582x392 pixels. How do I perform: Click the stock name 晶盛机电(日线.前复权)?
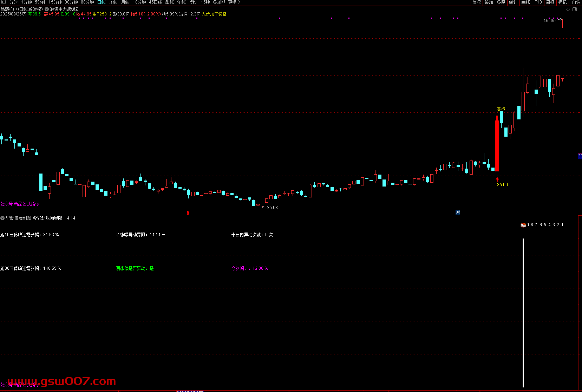coord(22,9)
